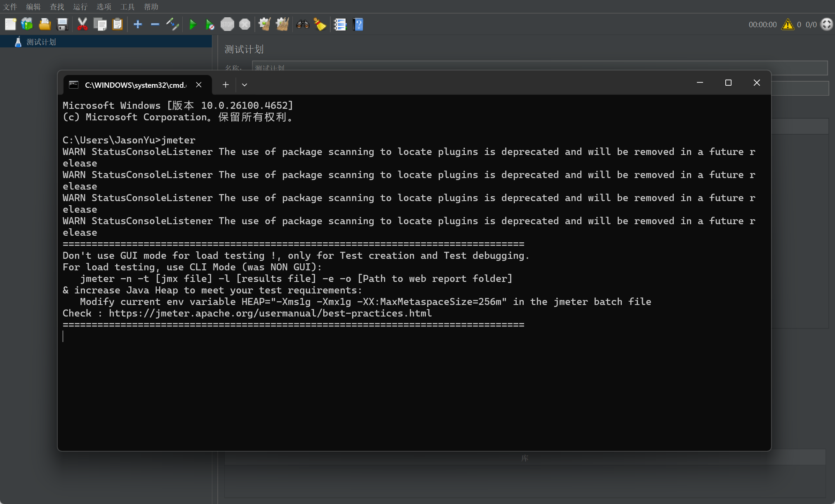Click the Paste clipboard icon
This screenshot has height=504, width=835.
118,24
